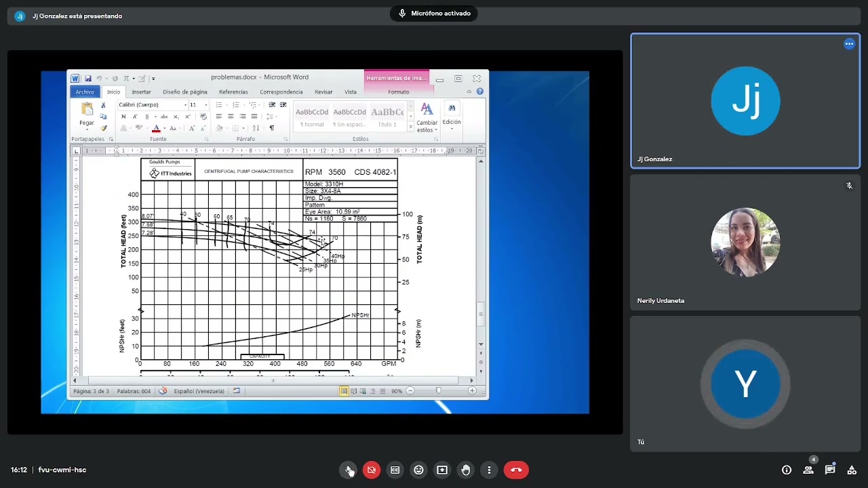
Task: Click the Meet leave call red button
Action: (x=516, y=470)
